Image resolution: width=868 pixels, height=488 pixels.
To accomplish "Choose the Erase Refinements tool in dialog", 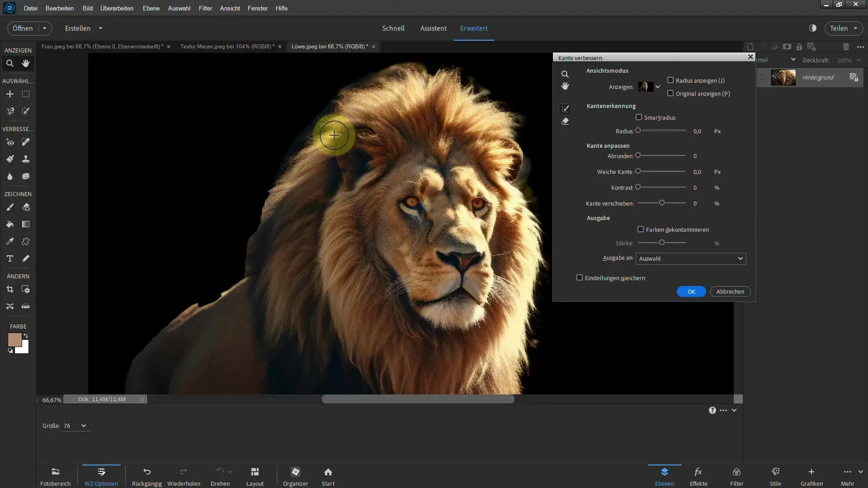I will tap(565, 122).
